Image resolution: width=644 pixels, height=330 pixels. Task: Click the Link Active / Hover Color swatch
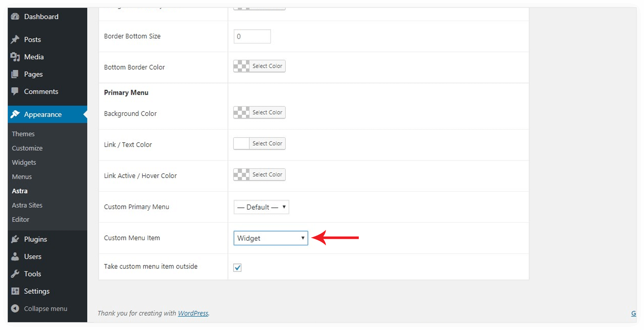tap(242, 175)
